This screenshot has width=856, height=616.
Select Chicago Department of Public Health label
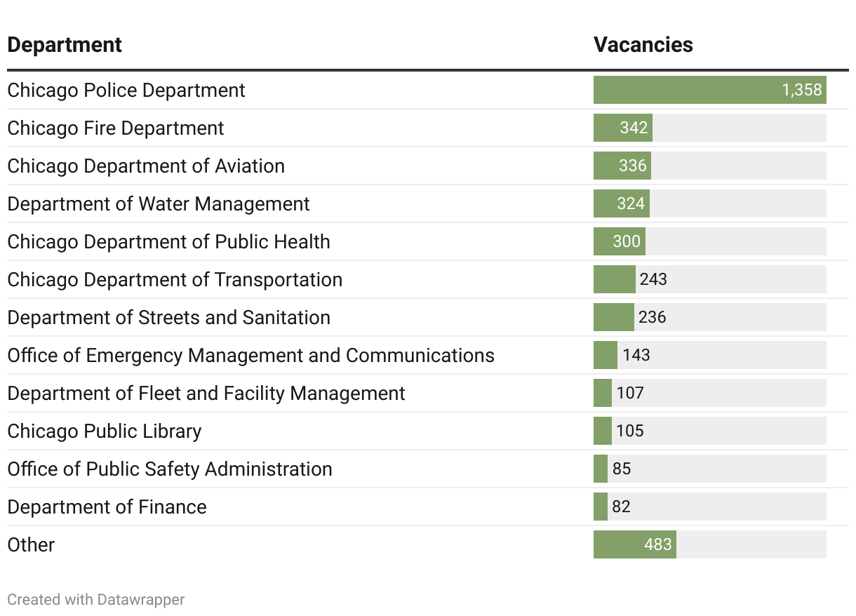coord(168,242)
